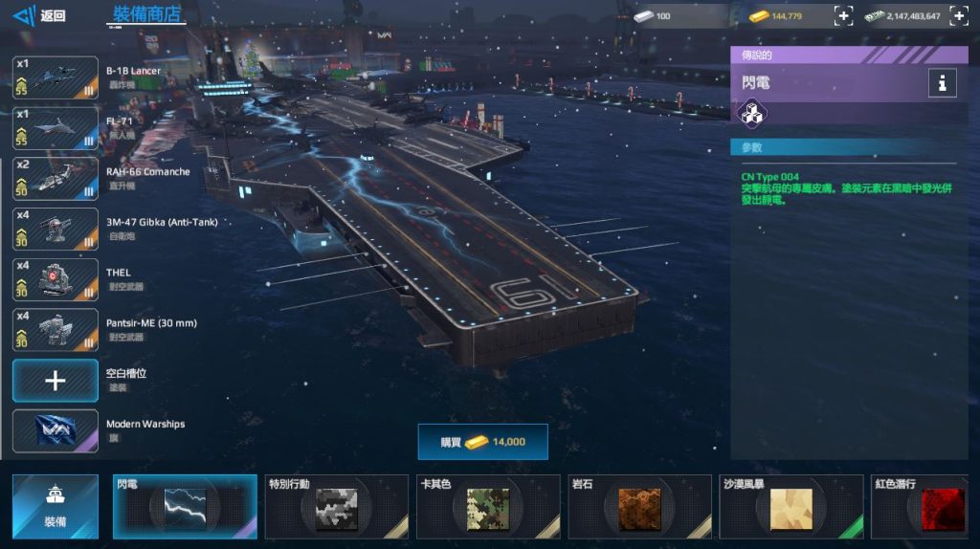Select the RAH-66 Comanche helicopter slot
Screen dimensions: 980x549
(56, 179)
